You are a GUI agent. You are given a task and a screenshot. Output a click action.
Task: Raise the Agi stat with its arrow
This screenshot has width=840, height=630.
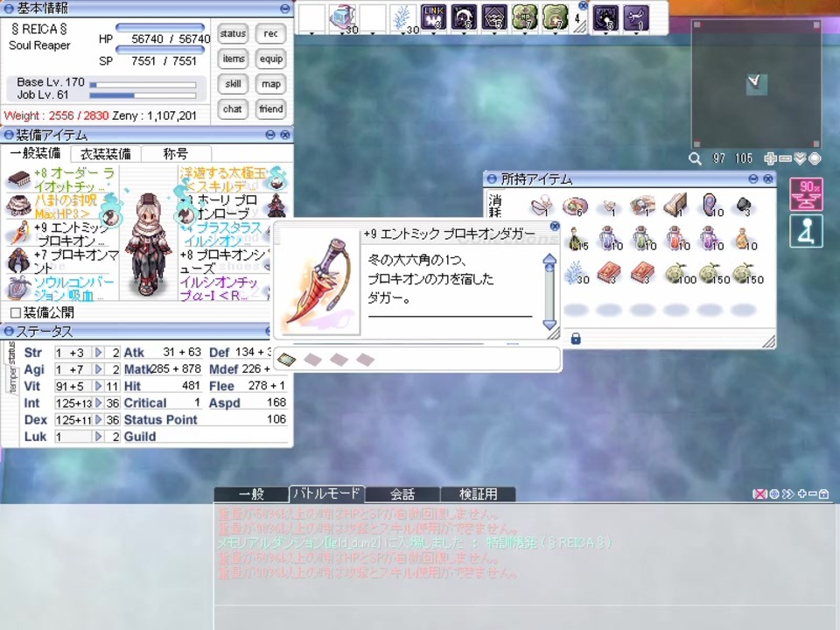click(98, 369)
